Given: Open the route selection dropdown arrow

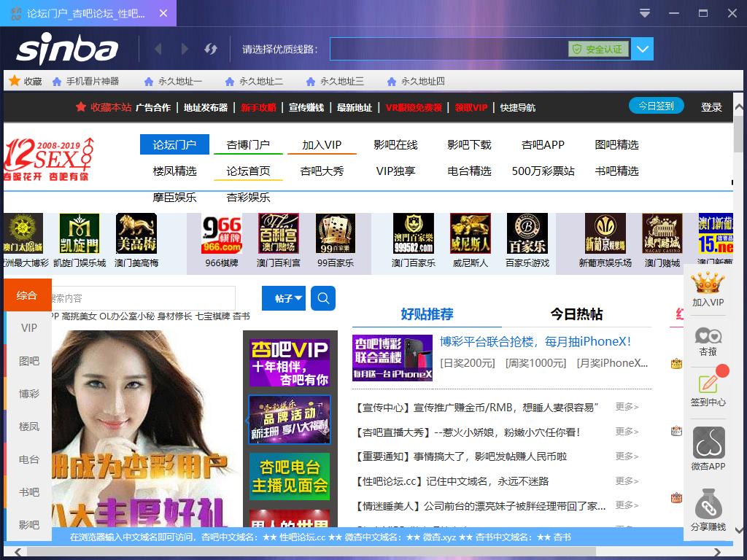Looking at the screenshot, I should tap(642, 49).
